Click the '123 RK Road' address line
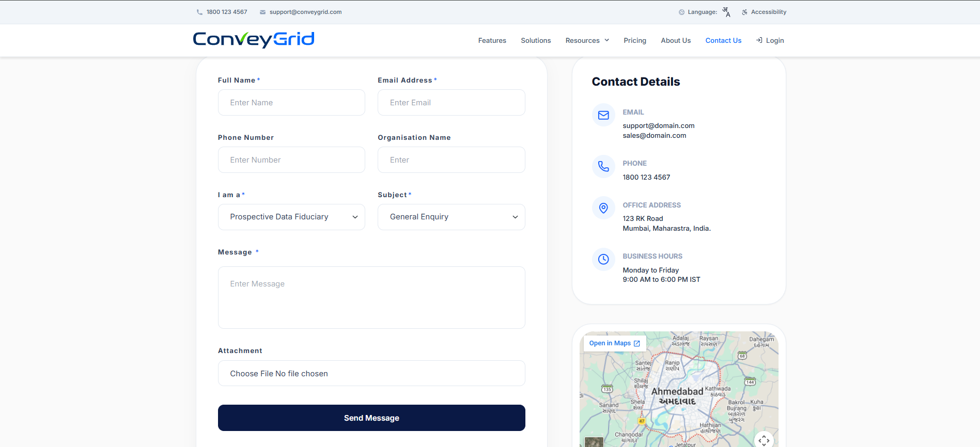The image size is (980, 447). (643, 219)
